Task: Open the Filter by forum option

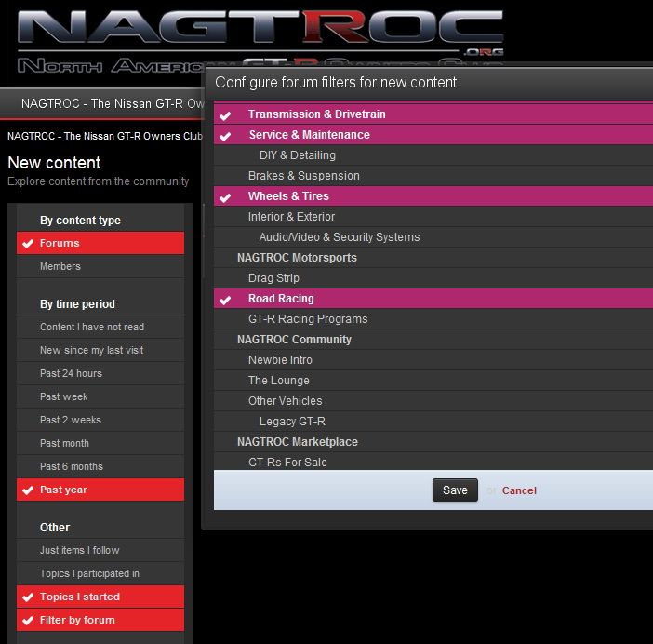Action: tap(100, 620)
